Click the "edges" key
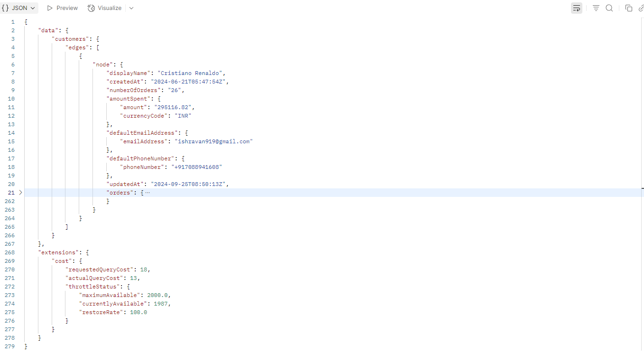The image size is (644, 353). click(78, 47)
